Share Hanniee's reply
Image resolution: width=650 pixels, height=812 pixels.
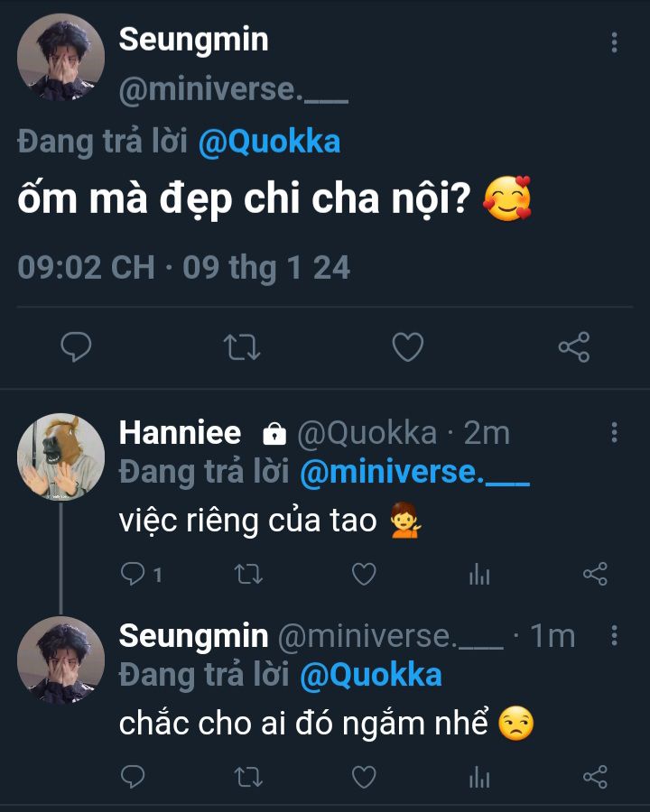[595, 574]
